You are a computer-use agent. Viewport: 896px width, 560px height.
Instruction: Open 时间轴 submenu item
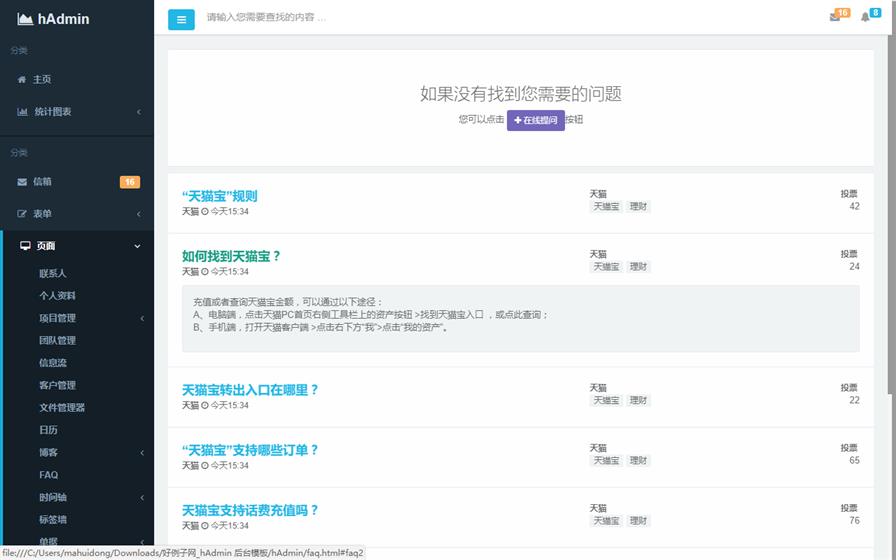coord(53,497)
